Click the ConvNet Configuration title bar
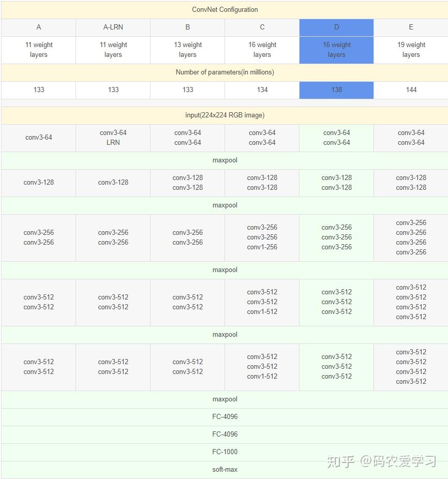This screenshot has width=448, height=479. pyautogui.click(x=224, y=9)
